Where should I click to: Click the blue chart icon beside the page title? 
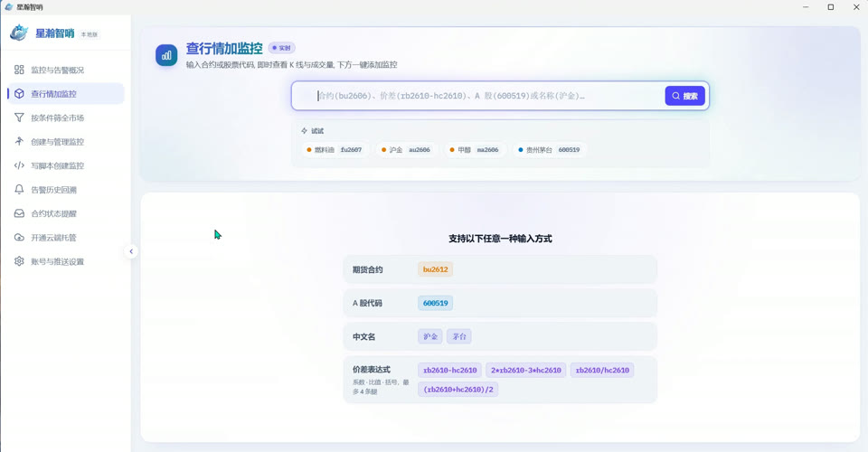click(166, 55)
